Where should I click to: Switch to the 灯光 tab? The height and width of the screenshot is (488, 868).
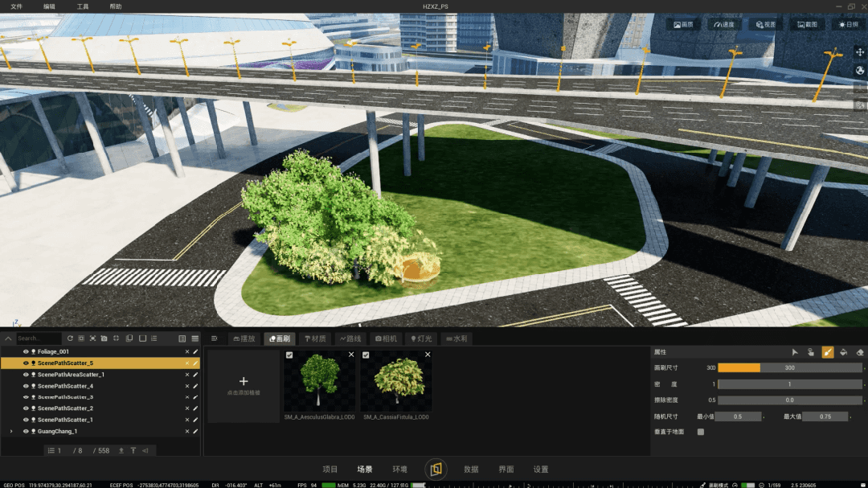pyautogui.click(x=421, y=338)
